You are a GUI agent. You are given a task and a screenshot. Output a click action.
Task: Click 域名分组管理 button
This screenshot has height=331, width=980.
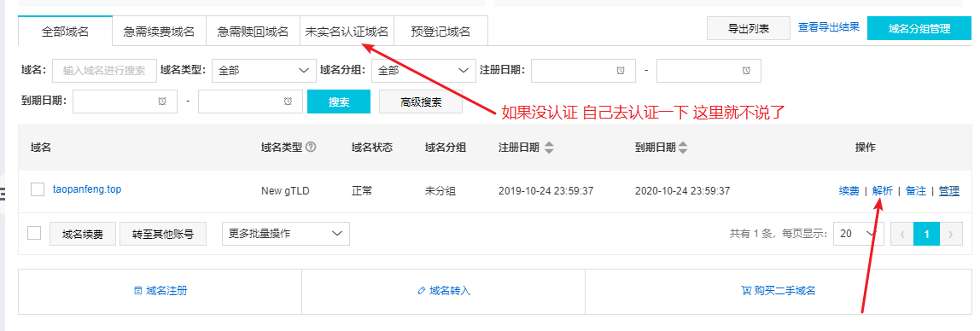pyautogui.click(x=919, y=28)
